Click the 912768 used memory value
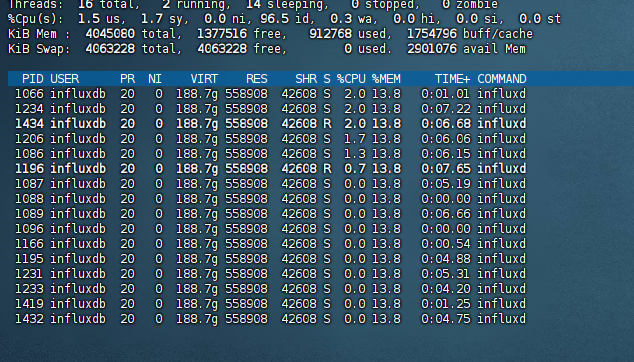 (x=330, y=34)
